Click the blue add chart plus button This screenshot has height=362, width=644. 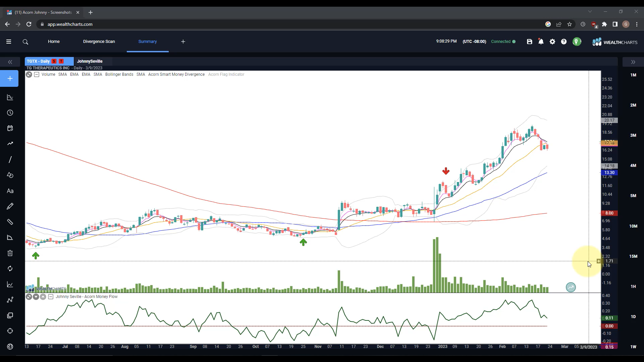point(9,78)
